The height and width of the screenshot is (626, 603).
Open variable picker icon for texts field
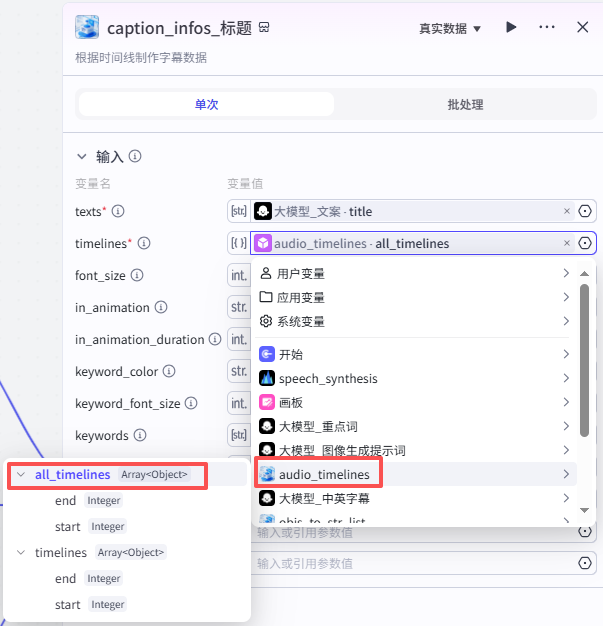pyautogui.click(x=585, y=211)
